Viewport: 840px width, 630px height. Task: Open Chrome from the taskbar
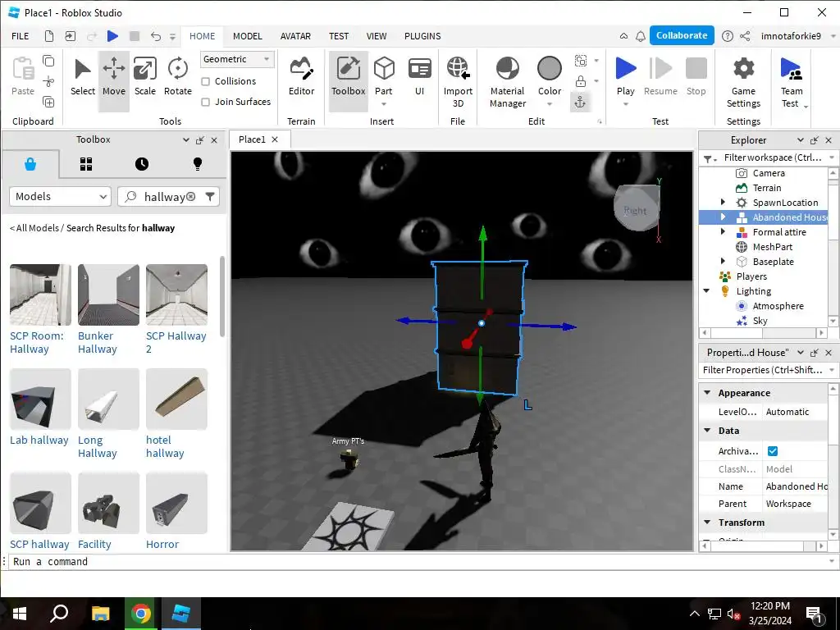[141, 614]
